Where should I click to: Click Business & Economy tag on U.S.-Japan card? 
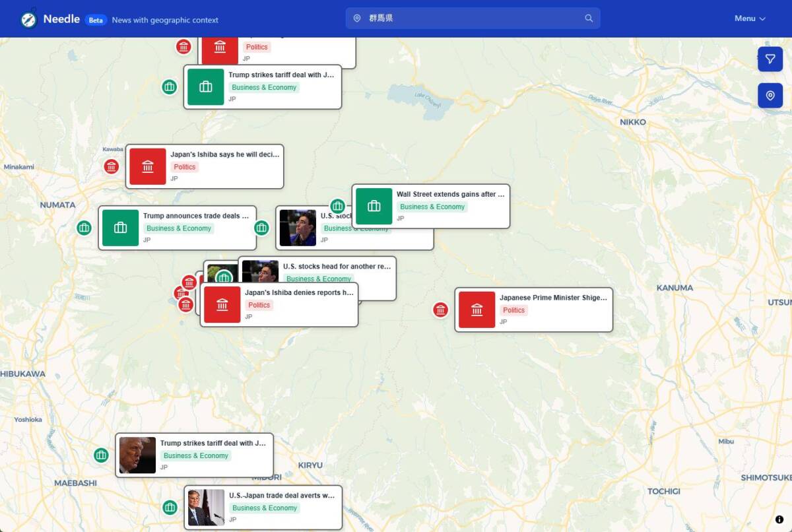(265, 508)
